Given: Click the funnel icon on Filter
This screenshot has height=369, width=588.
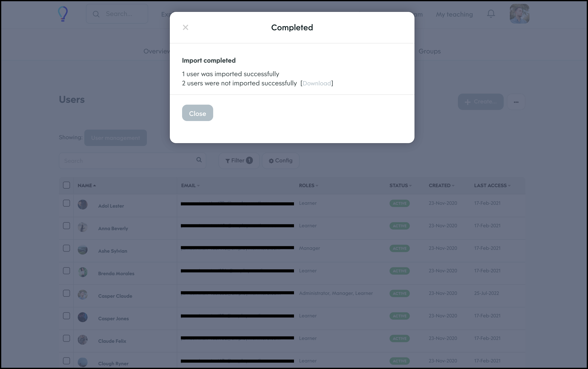Looking at the screenshot, I should coord(228,161).
